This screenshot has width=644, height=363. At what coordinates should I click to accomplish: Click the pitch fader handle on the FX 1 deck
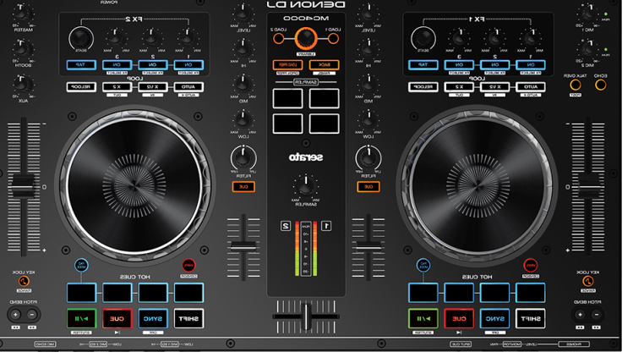(x=589, y=186)
